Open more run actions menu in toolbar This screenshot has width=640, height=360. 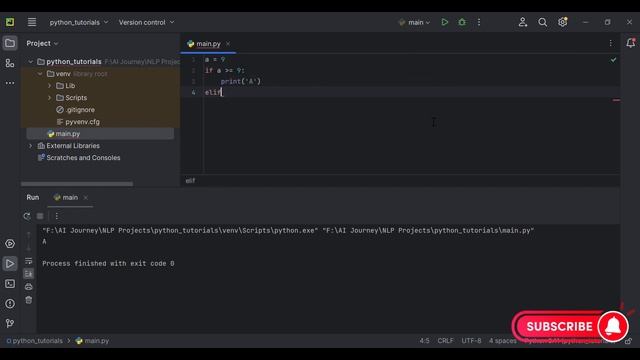click(x=479, y=22)
